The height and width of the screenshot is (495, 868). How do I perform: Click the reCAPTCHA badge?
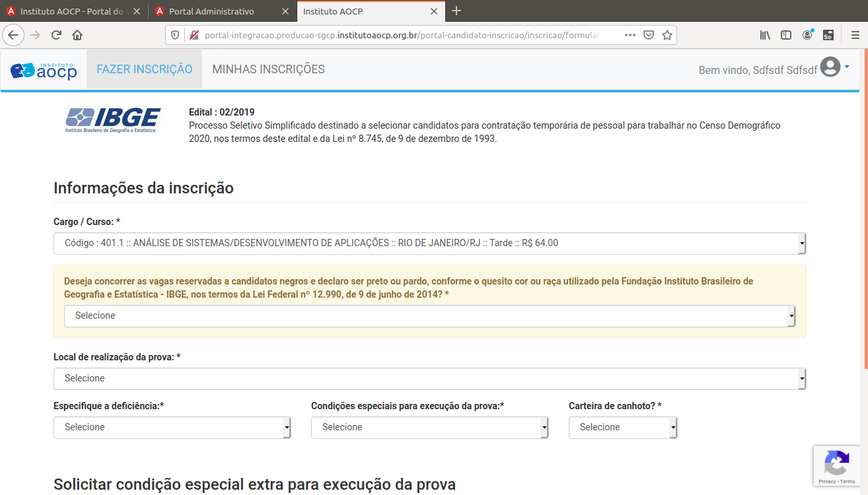point(837,467)
